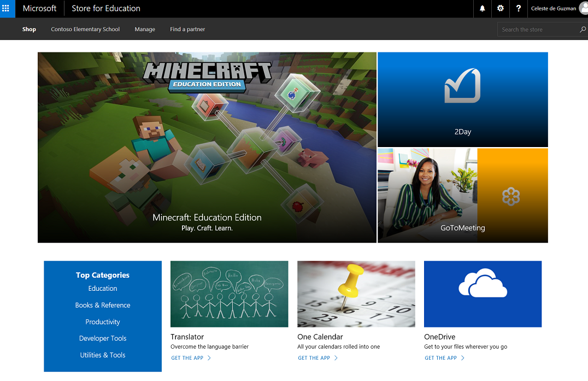Click GET THE APP under One Calendar

click(317, 358)
